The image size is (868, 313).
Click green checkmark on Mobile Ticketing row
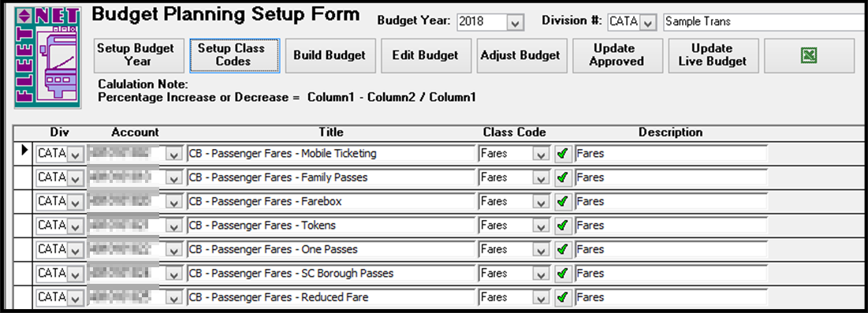click(x=563, y=154)
